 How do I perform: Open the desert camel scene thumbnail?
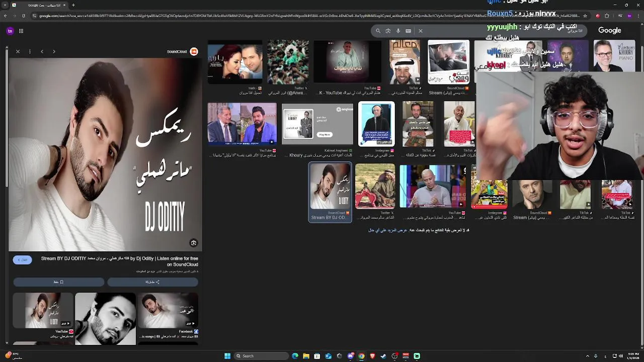point(375,186)
